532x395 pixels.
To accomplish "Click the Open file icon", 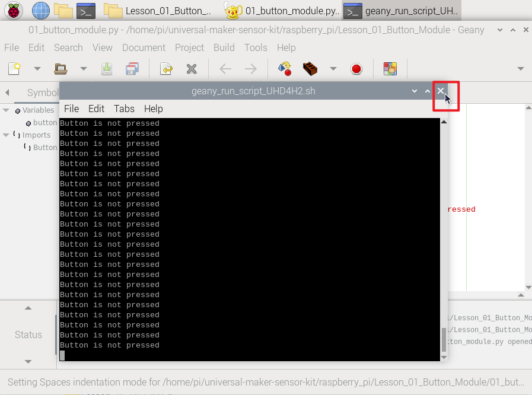I will 60,69.
